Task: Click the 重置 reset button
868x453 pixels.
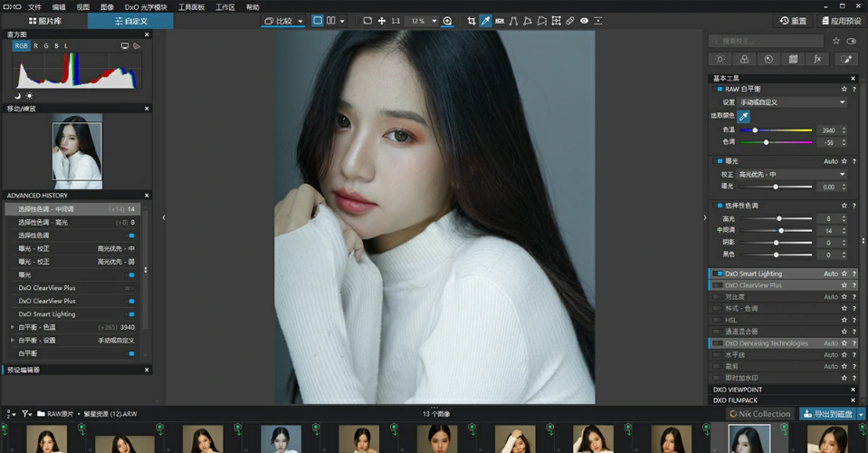Action: click(793, 21)
